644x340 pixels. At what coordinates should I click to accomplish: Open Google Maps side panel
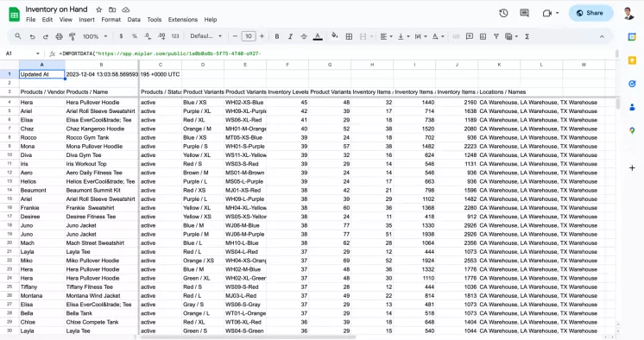coord(632,131)
